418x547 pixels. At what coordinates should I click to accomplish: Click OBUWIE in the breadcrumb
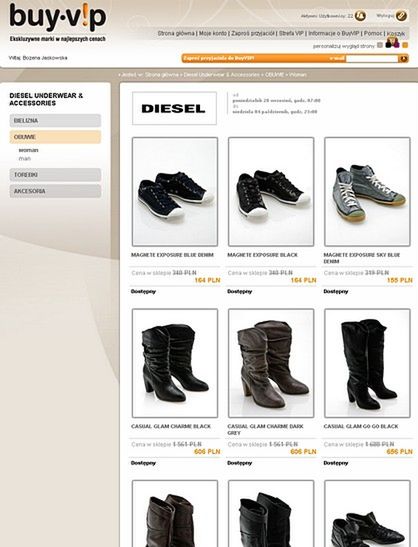pos(275,75)
